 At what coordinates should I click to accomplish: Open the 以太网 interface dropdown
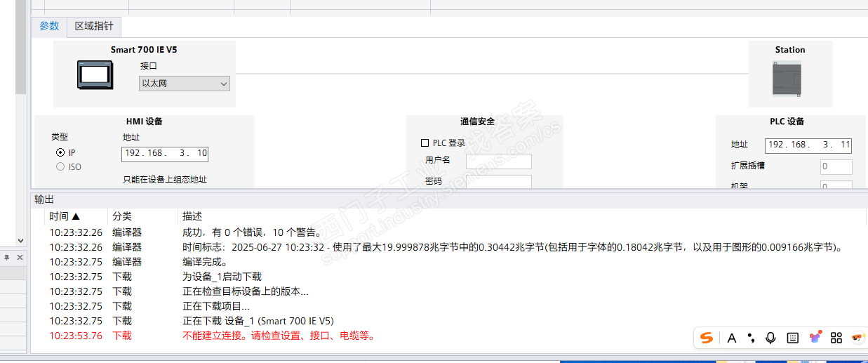pos(185,84)
